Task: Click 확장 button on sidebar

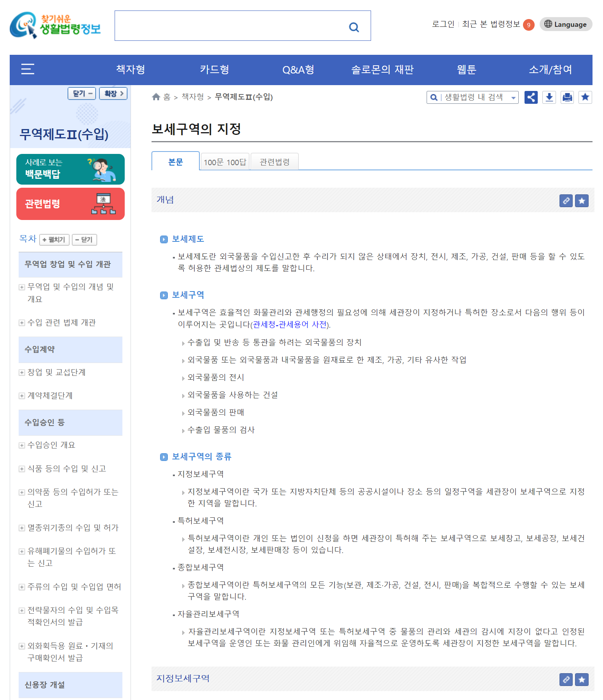Action: click(x=113, y=93)
